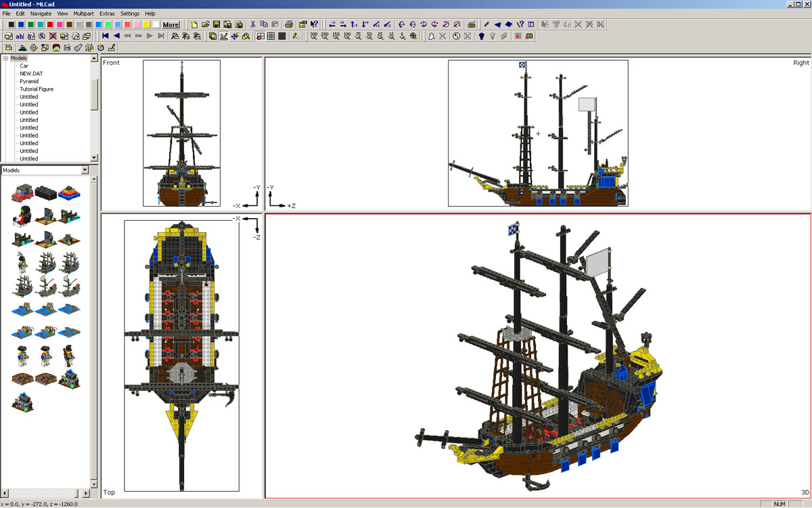Open file with the folder icon
This screenshot has width=812, height=508.
point(206,24)
